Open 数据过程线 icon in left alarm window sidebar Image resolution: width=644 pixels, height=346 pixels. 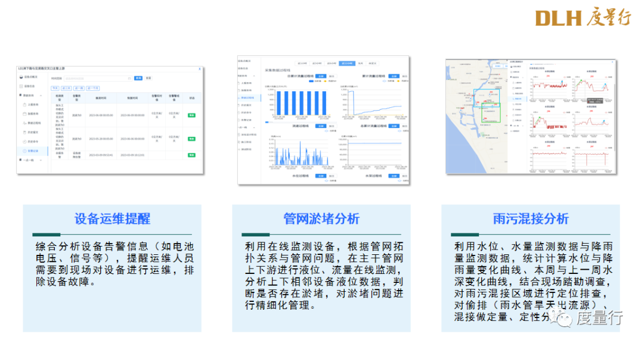click(x=24, y=123)
